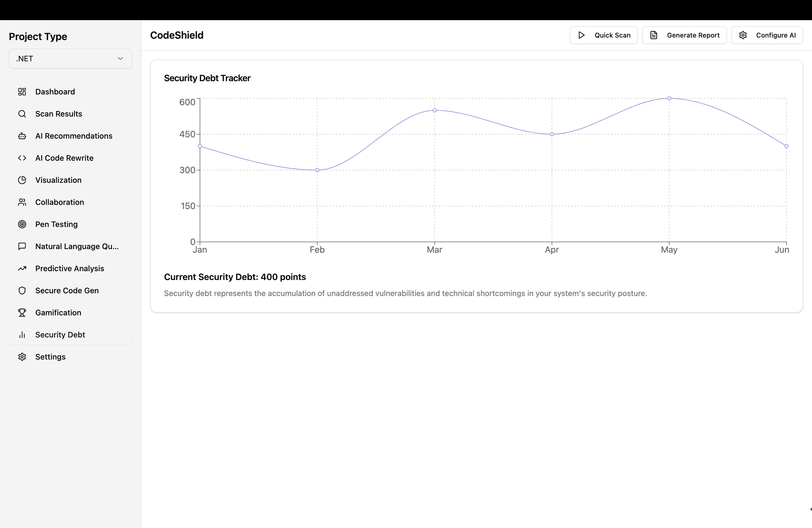Screen dimensions: 812x528
Task: Click the Feb data point on chart
Action: coord(317,170)
